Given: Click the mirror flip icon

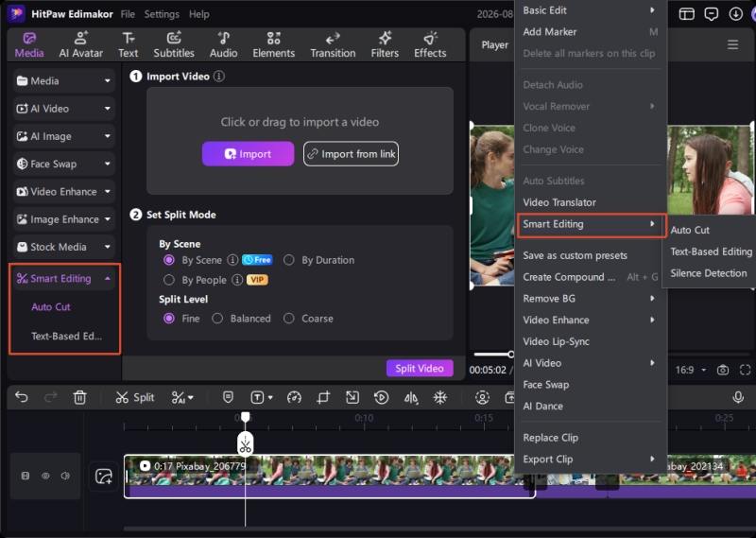Looking at the screenshot, I should (x=411, y=397).
